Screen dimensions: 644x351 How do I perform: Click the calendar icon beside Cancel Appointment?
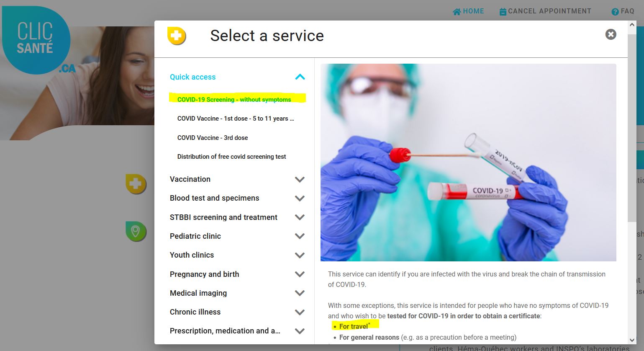tap(503, 12)
